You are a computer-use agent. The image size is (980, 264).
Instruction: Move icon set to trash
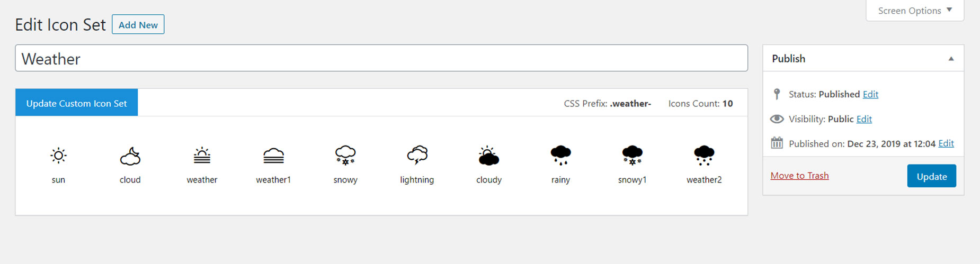point(799,176)
